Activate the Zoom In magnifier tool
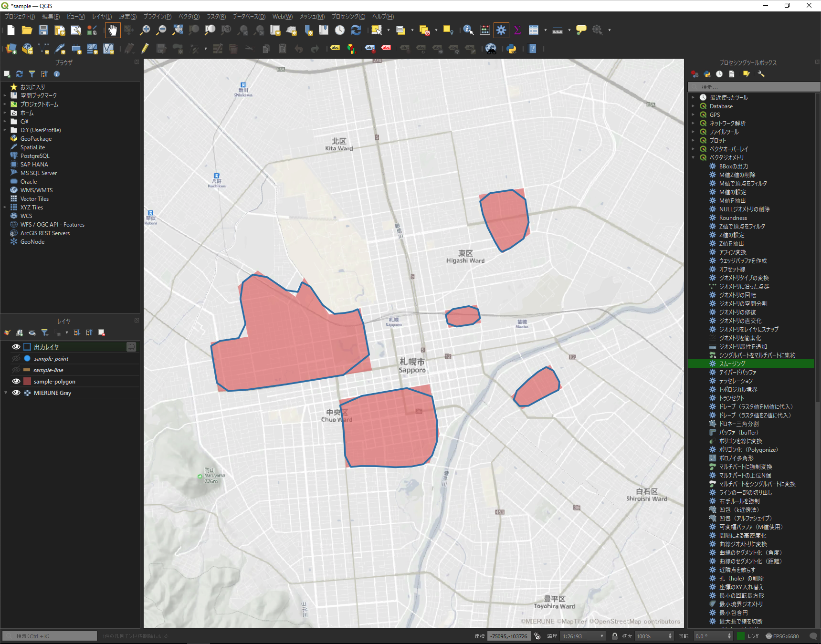The image size is (821, 644). point(145,31)
